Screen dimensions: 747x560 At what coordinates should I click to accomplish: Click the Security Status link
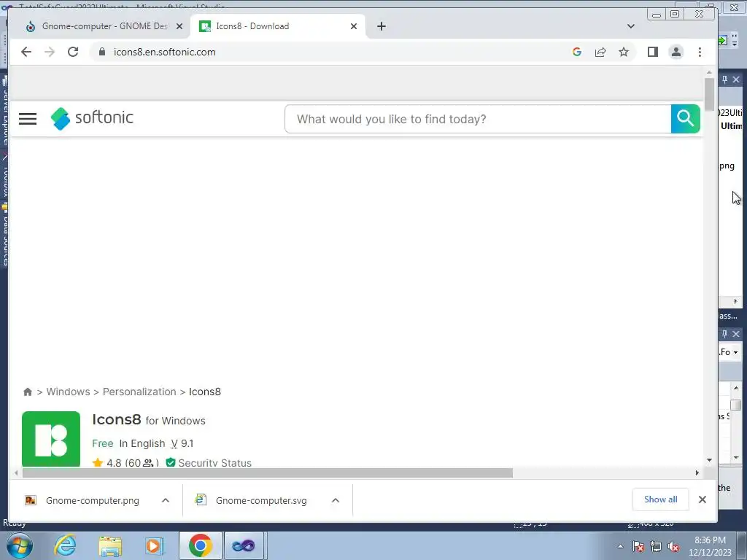(215, 462)
